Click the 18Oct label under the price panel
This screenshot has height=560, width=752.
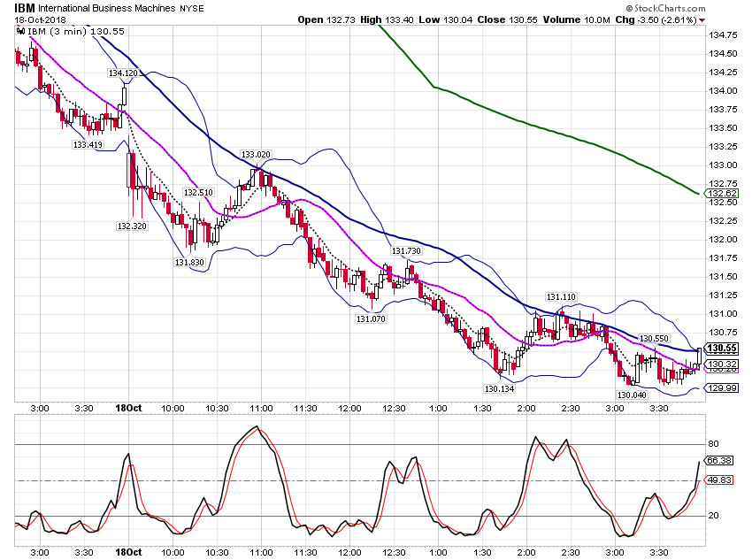click(128, 408)
